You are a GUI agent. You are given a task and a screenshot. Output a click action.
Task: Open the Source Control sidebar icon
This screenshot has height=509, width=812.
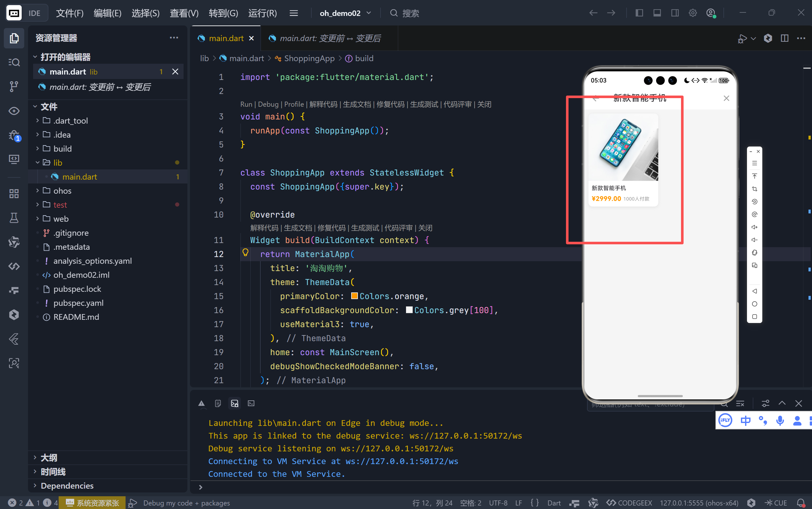tap(14, 87)
